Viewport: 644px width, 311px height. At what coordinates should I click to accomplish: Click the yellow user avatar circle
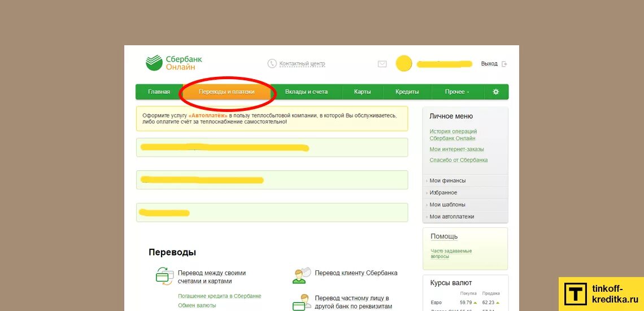[404, 63]
